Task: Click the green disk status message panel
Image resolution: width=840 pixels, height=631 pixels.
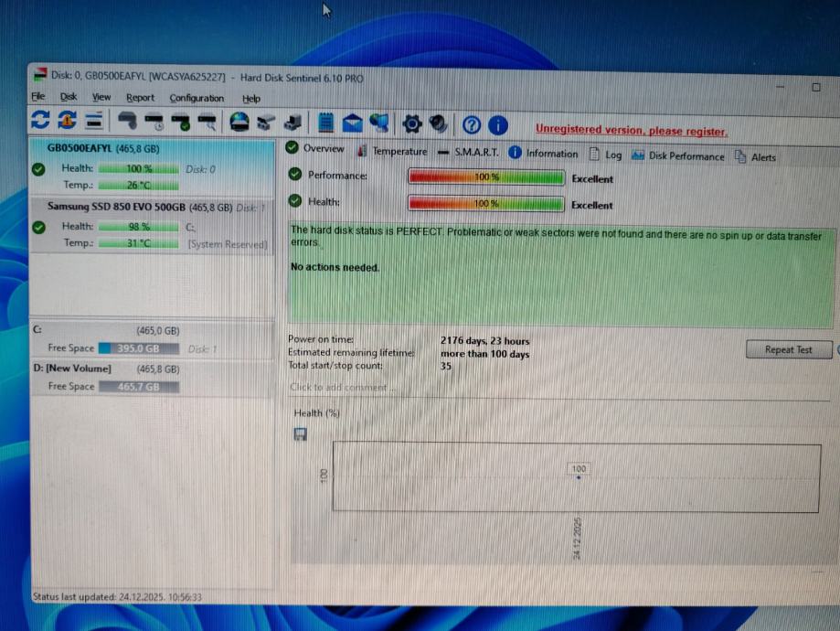Action: [x=561, y=273]
